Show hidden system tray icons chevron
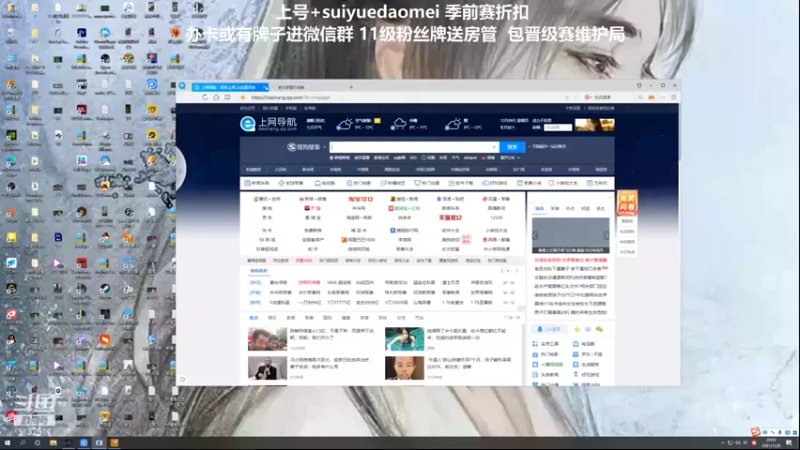 pos(722,443)
